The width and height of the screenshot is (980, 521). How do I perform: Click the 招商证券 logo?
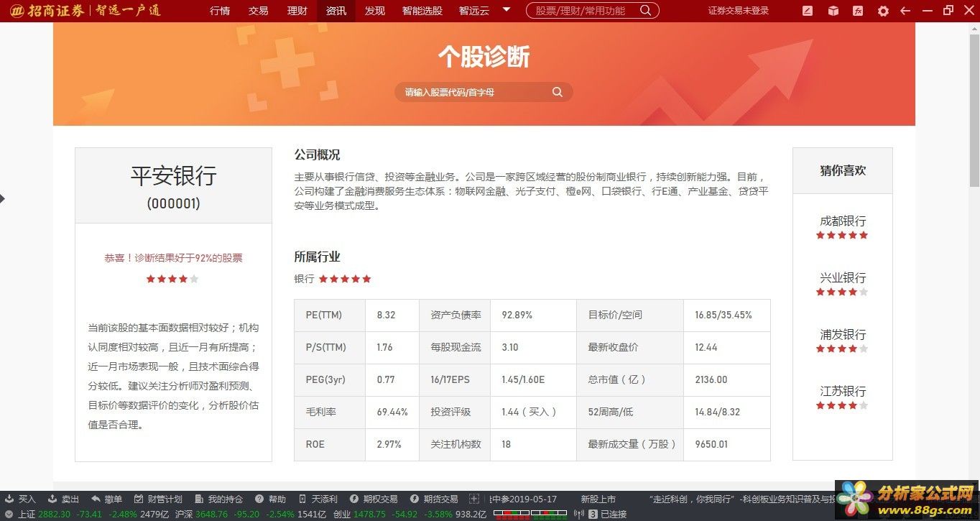click(47, 11)
